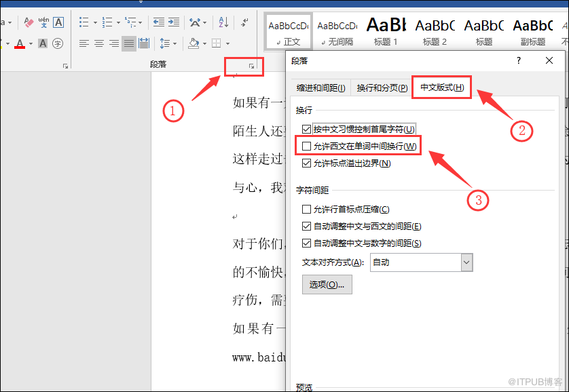Expand the bullet list dropdown arrow

coord(96,23)
